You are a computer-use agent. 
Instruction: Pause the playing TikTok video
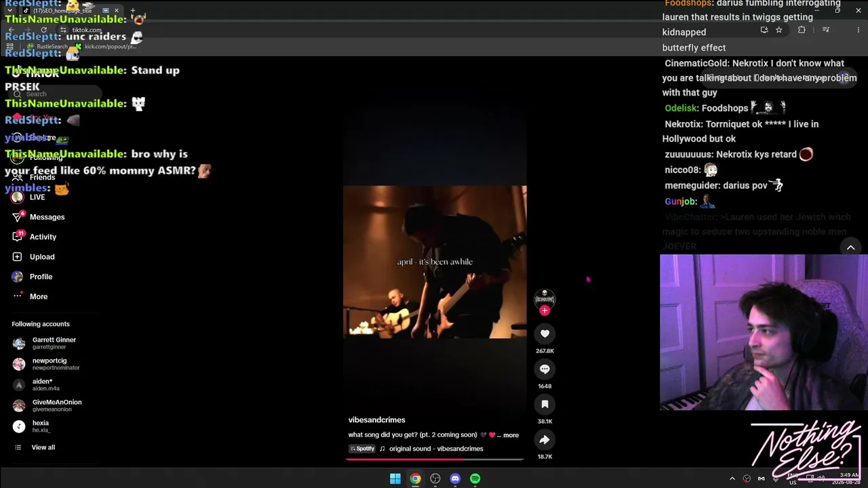point(435,262)
